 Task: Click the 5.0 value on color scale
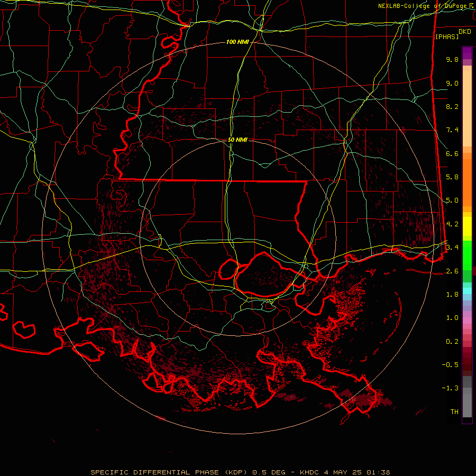click(452, 200)
